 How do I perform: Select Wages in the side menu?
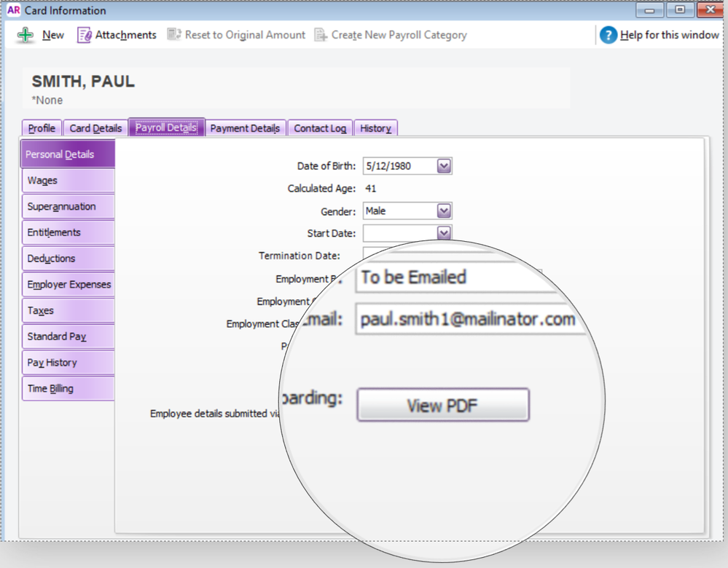[68, 181]
